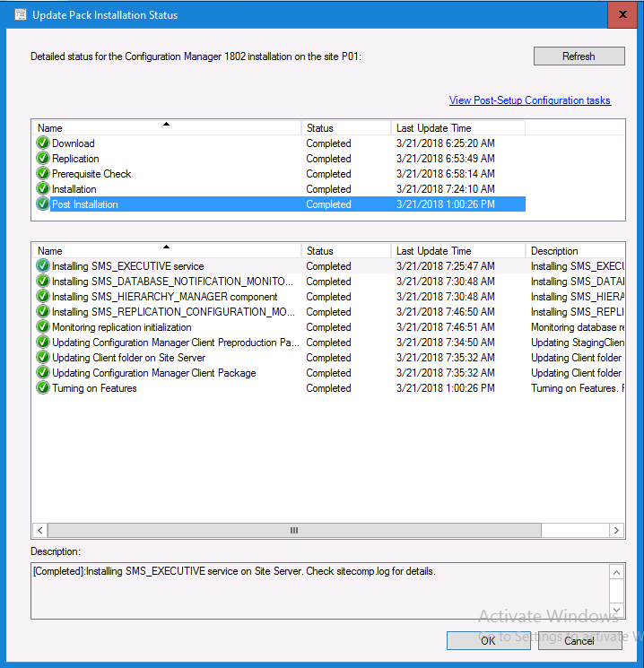Click the 3/21/2018 6:25:20 AM time cell

click(446, 143)
